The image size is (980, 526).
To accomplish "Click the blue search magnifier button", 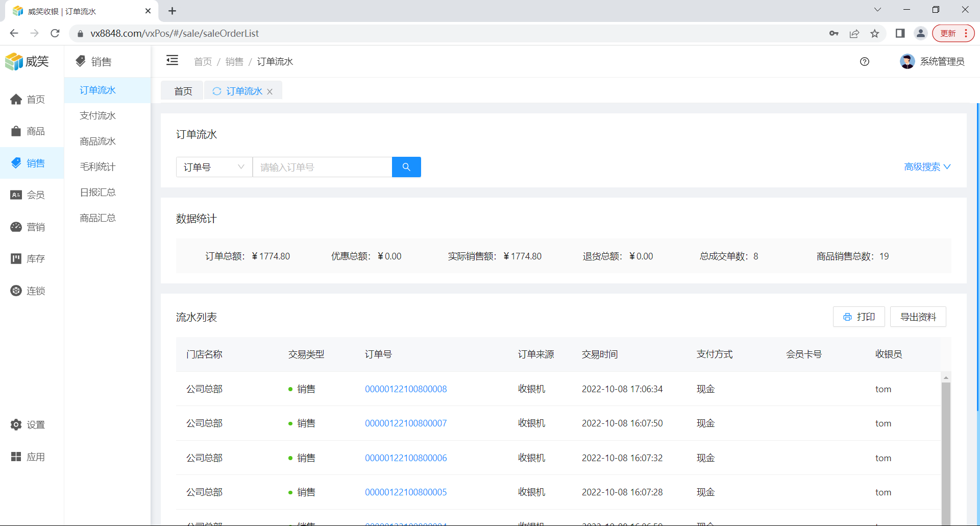I will (x=406, y=167).
